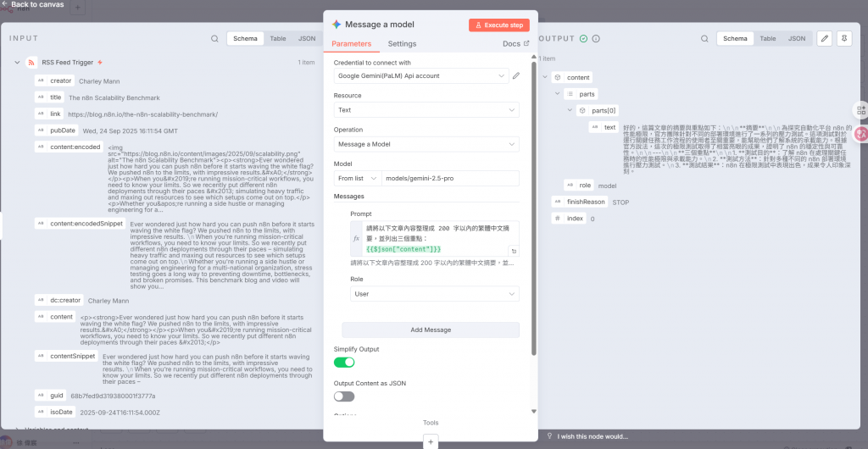Click the expand editor icon in Prompt field
The height and width of the screenshot is (449, 868).
tap(514, 251)
